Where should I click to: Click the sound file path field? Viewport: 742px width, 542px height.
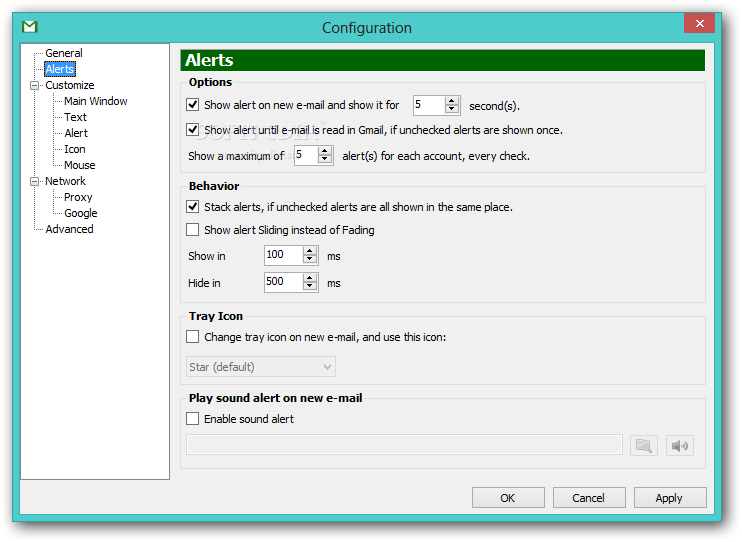coord(404,445)
